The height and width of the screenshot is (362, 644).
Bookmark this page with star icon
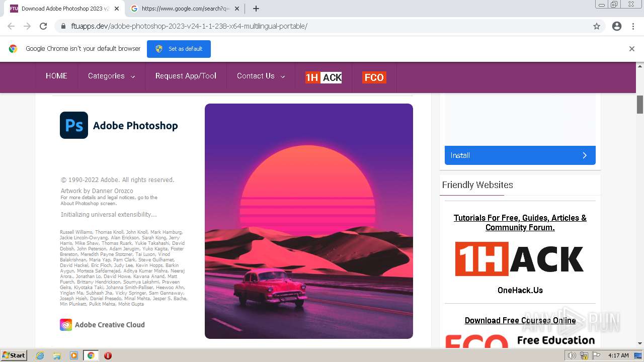click(x=597, y=26)
